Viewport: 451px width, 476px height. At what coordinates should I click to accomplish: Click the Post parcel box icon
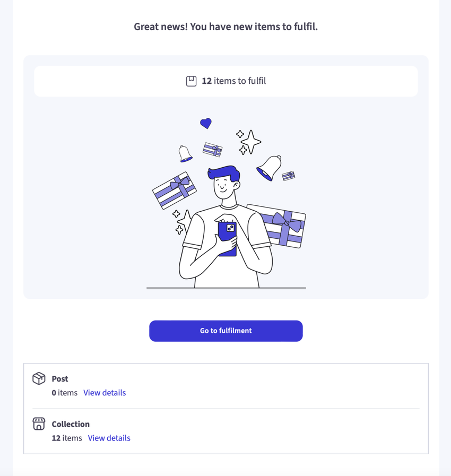[x=39, y=378]
